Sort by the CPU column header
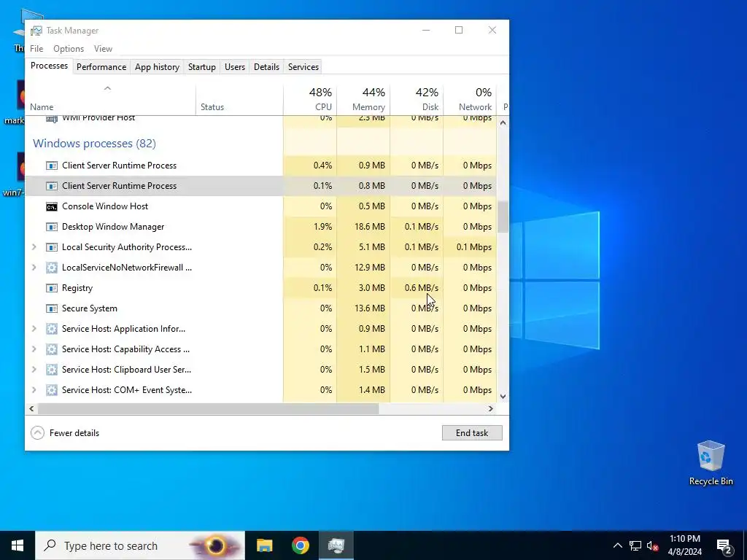Screen dimensions: 747x560 coord(309,100)
